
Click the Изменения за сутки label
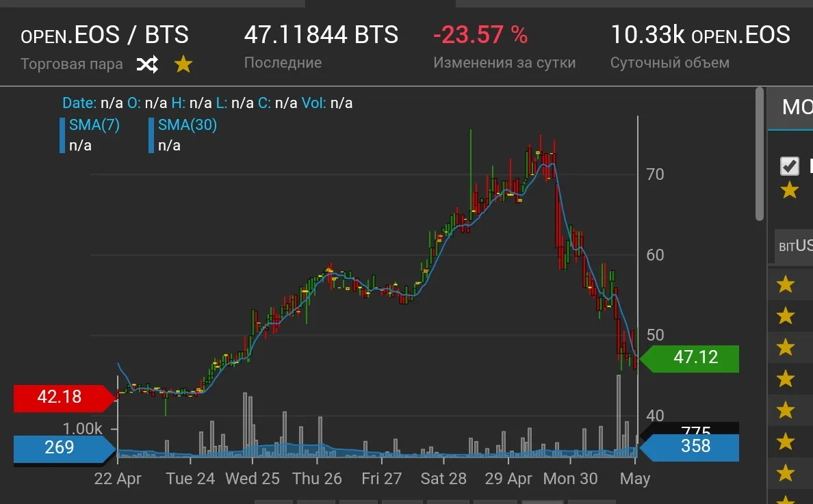504,63
